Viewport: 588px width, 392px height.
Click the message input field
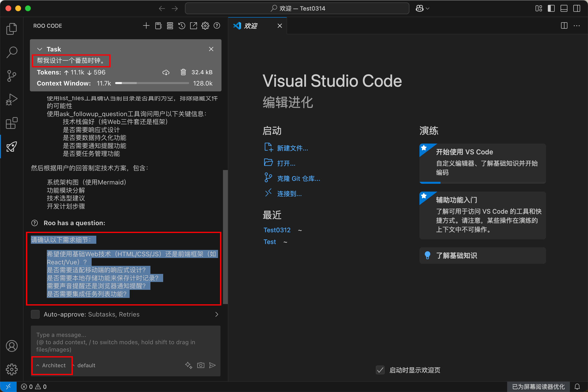125,342
